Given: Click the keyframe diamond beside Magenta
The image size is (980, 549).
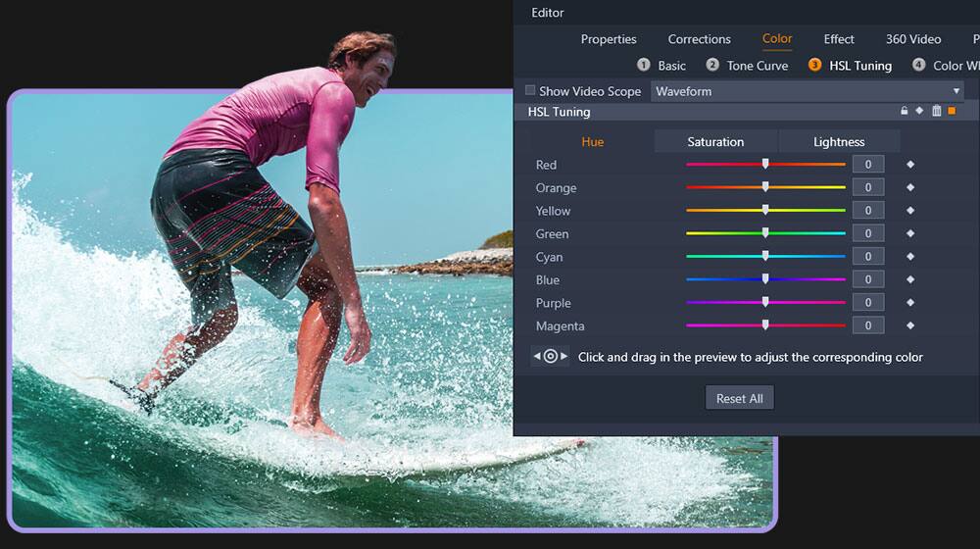Looking at the screenshot, I should point(910,325).
